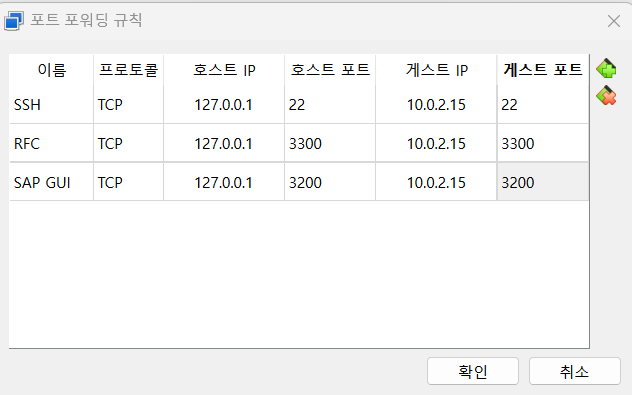Sort by the 프로토콜 column header
Viewport: 632px width, 395px height.
coord(129,70)
